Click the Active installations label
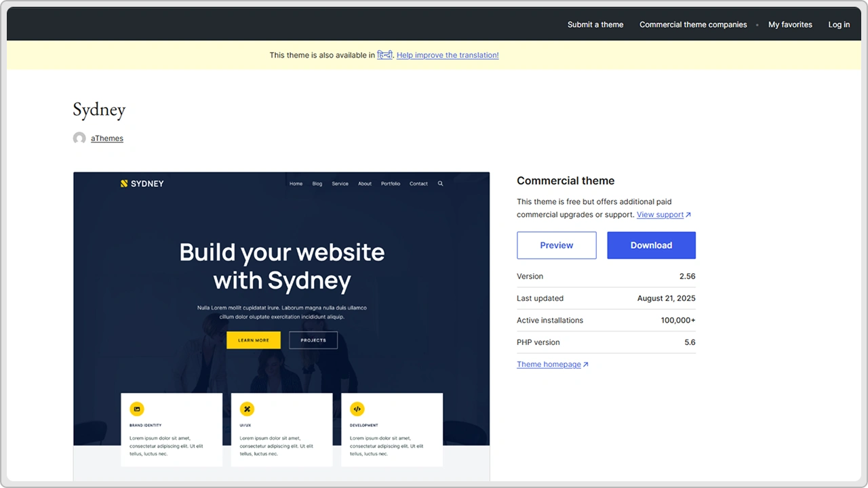868x488 pixels. click(x=550, y=321)
